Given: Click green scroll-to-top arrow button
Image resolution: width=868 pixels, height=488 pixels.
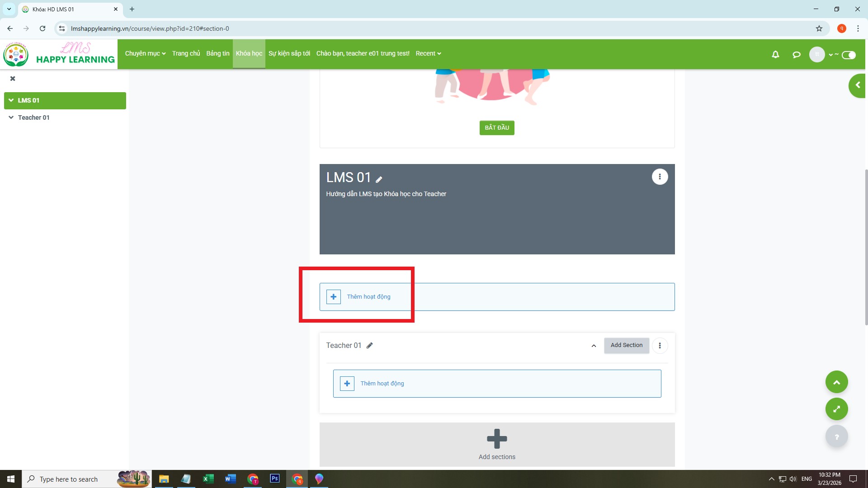Looking at the screenshot, I should 836,382.
